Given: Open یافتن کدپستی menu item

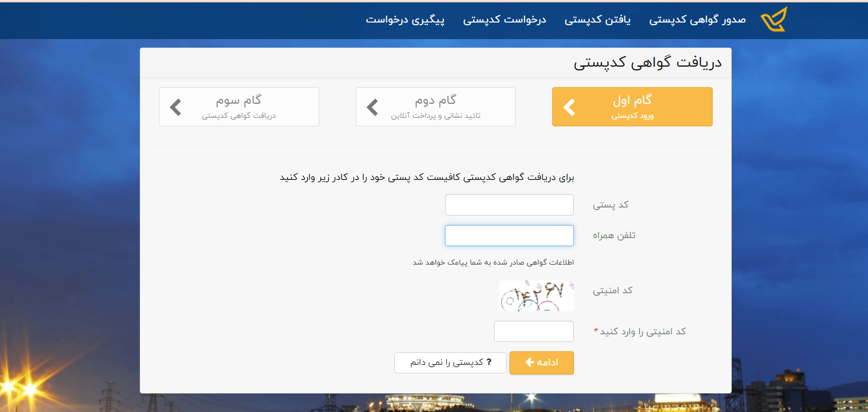Looking at the screenshot, I should pos(597,20).
